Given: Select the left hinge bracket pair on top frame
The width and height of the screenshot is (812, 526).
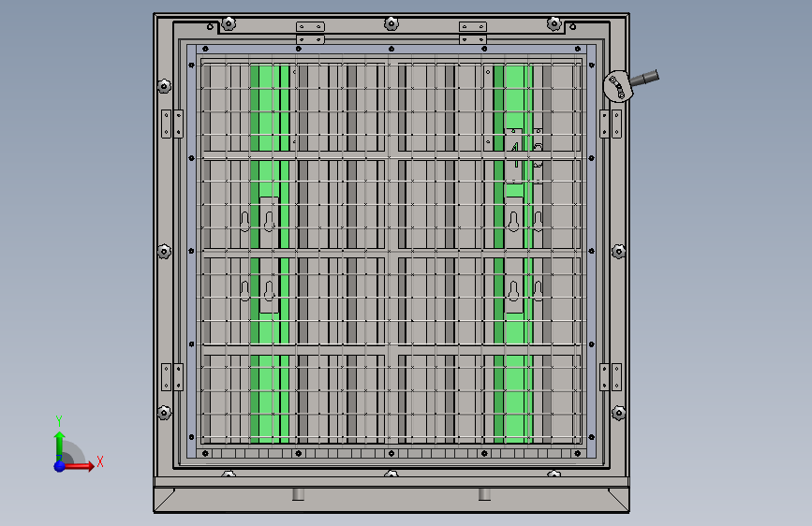Looking at the screenshot, I should pyautogui.click(x=310, y=33).
